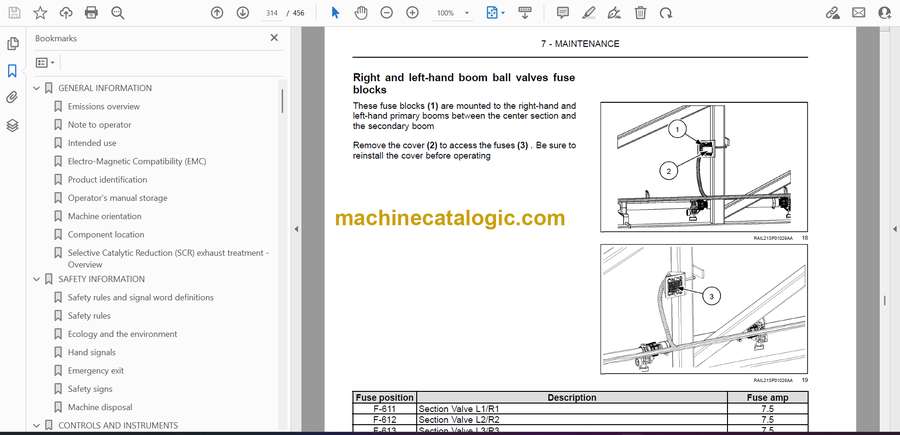Star this file as favorite

point(40,13)
